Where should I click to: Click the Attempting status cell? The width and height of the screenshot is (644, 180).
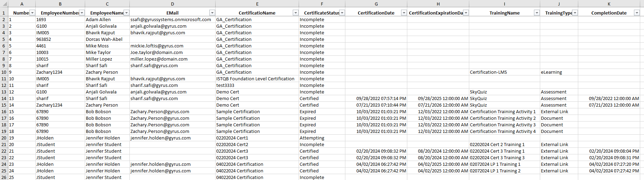(x=312, y=138)
